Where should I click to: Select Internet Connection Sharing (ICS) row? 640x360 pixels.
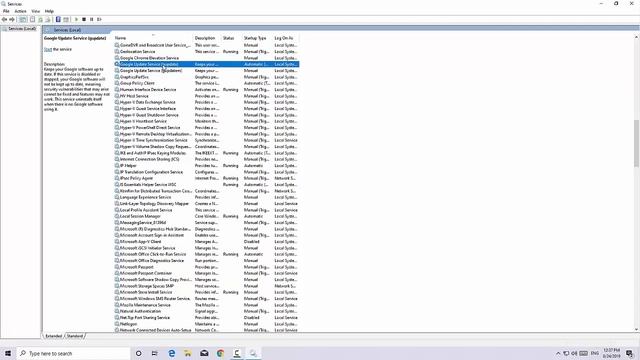(x=207, y=159)
